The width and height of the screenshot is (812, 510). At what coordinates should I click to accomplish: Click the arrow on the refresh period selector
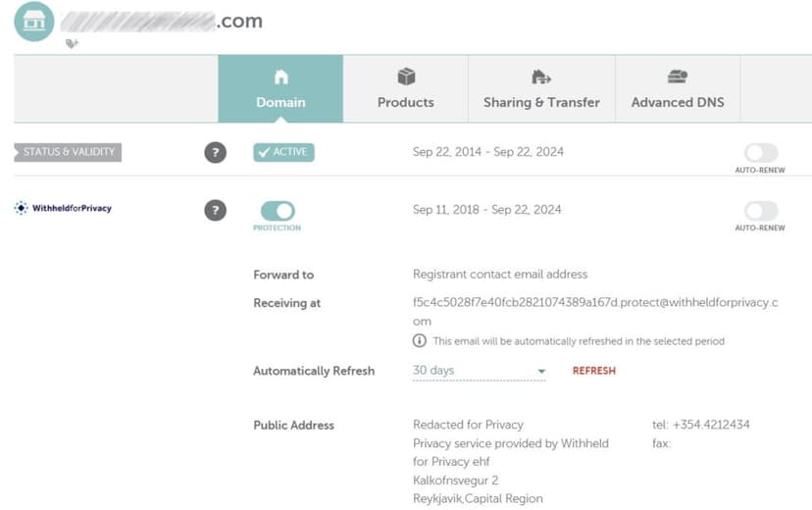tap(540, 372)
